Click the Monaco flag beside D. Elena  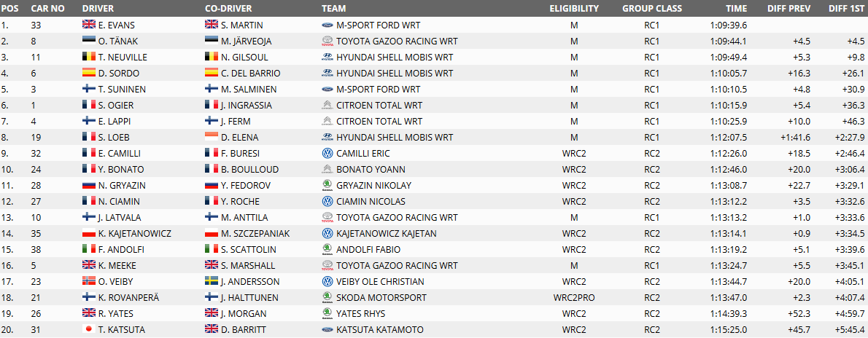(212, 137)
